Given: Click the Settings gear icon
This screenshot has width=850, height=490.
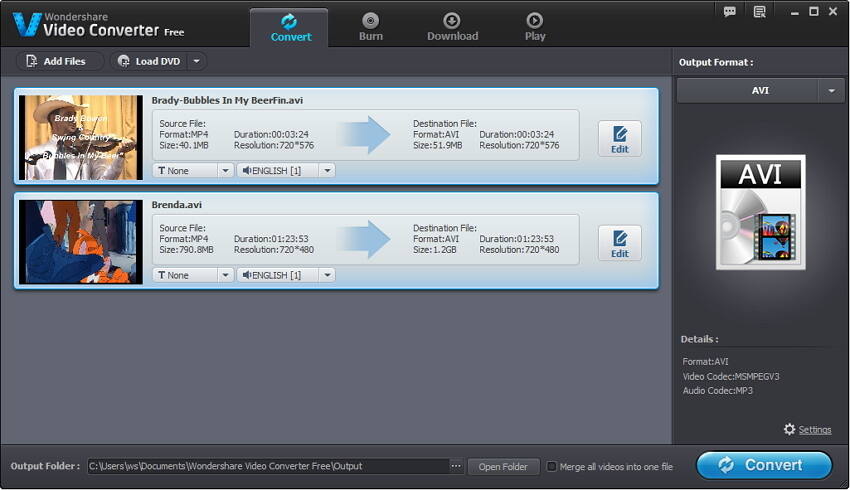Looking at the screenshot, I should 790,429.
